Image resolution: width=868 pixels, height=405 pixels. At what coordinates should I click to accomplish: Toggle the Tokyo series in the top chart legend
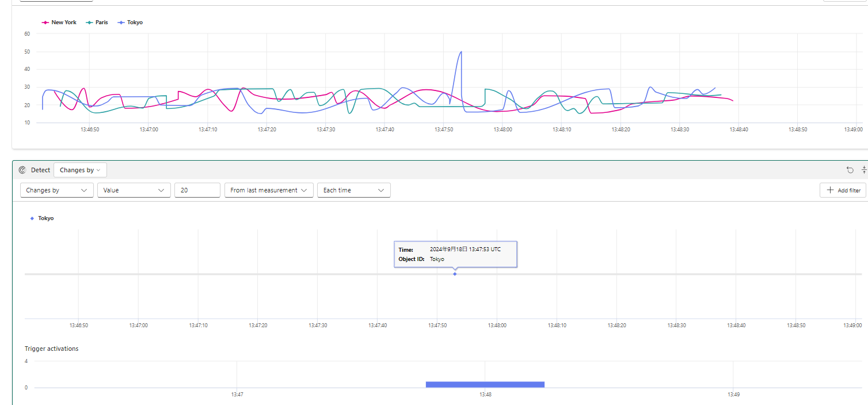(130, 22)
